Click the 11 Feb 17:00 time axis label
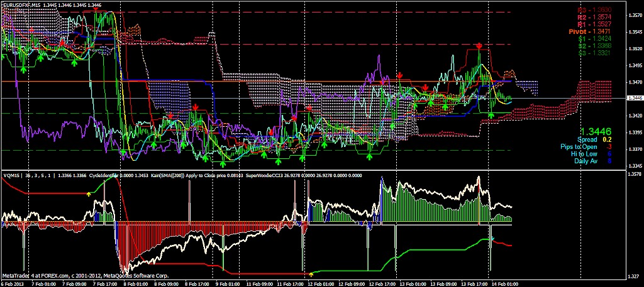The width and height of the screenshot is (644, 287). coord(291,284)
